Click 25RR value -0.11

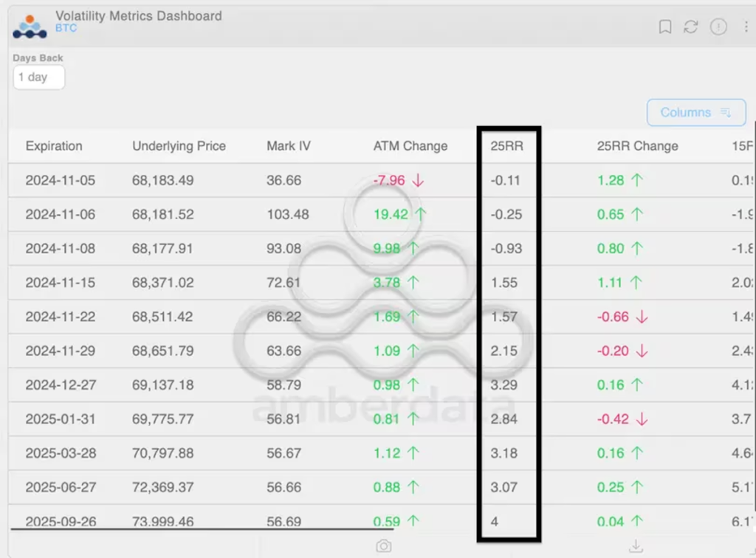[506, 180]
